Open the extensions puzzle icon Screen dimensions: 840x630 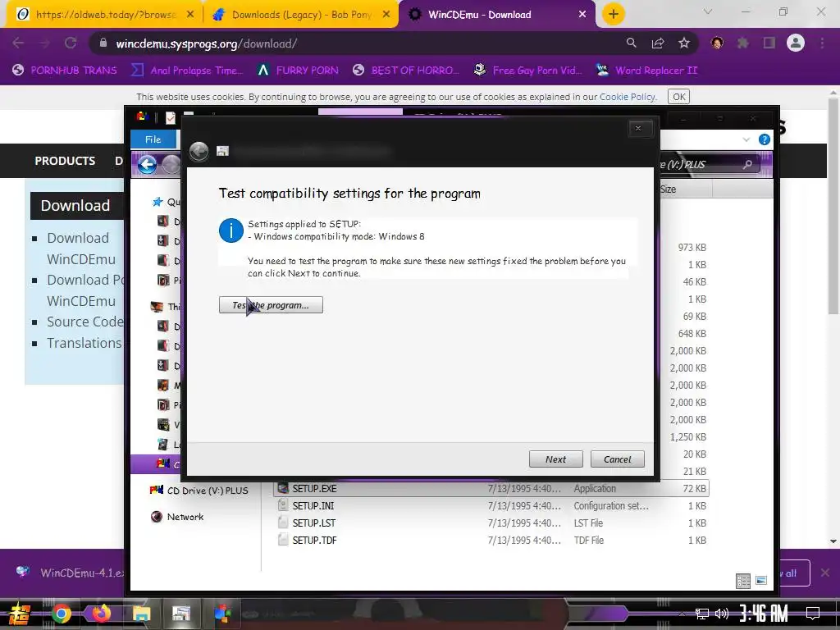[743, 43]
